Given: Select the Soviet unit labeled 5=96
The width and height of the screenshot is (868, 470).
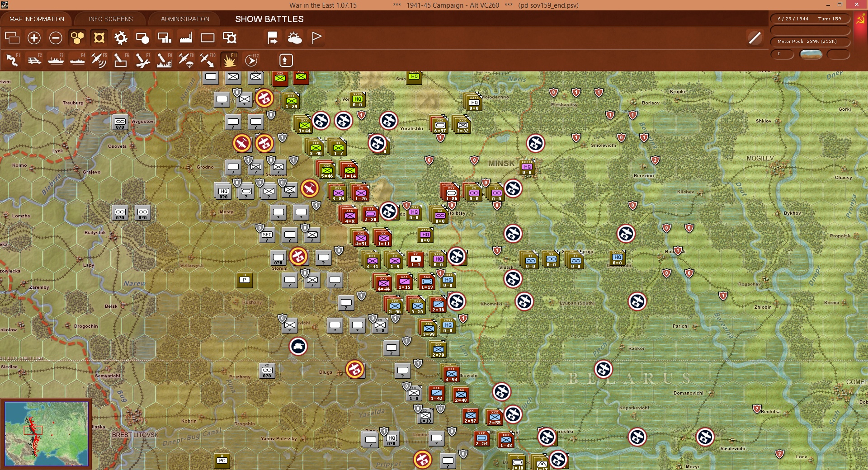Looking at the screenshot, I should click(x=395, y=306).
